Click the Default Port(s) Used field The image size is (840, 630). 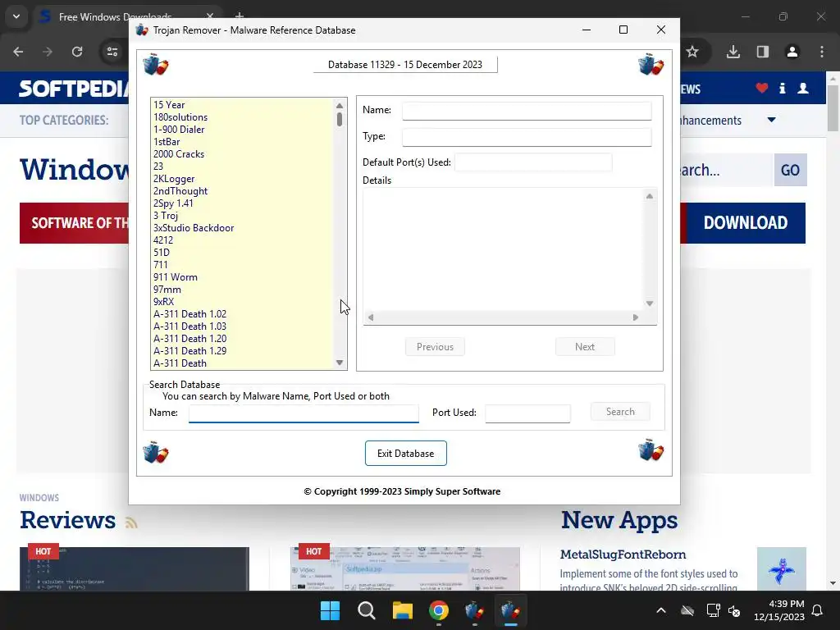(x=533, y=163)
